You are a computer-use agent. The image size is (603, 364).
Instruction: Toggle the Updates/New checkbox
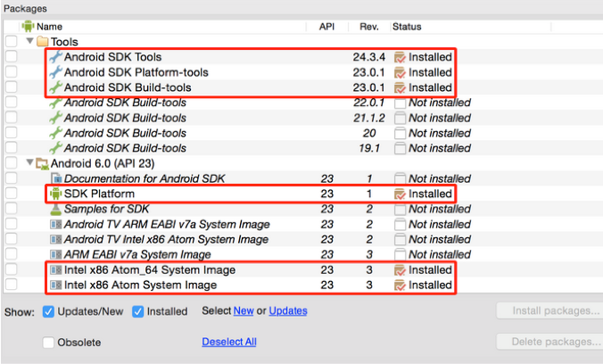pos(49,311)
